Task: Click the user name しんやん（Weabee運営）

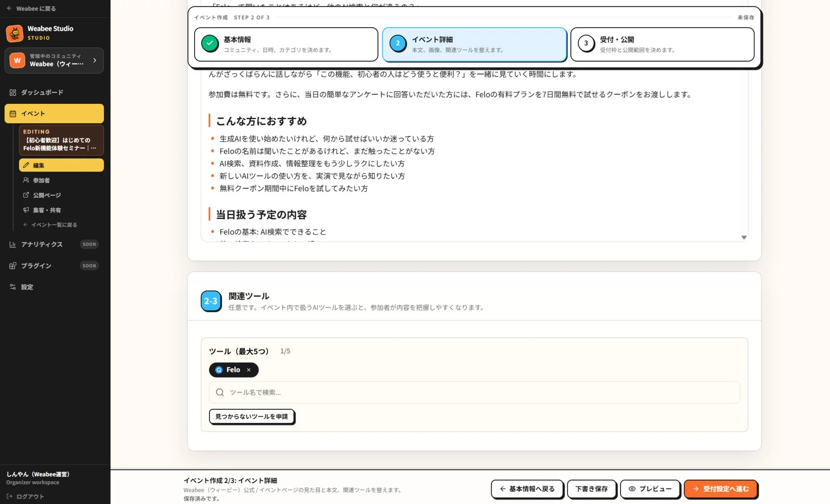Action: click(x=38, y=474)
